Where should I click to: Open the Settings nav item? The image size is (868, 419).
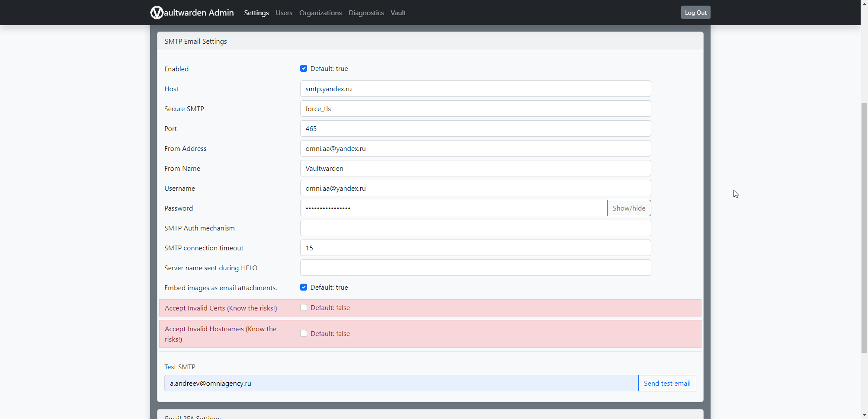(x=256, y=13)
